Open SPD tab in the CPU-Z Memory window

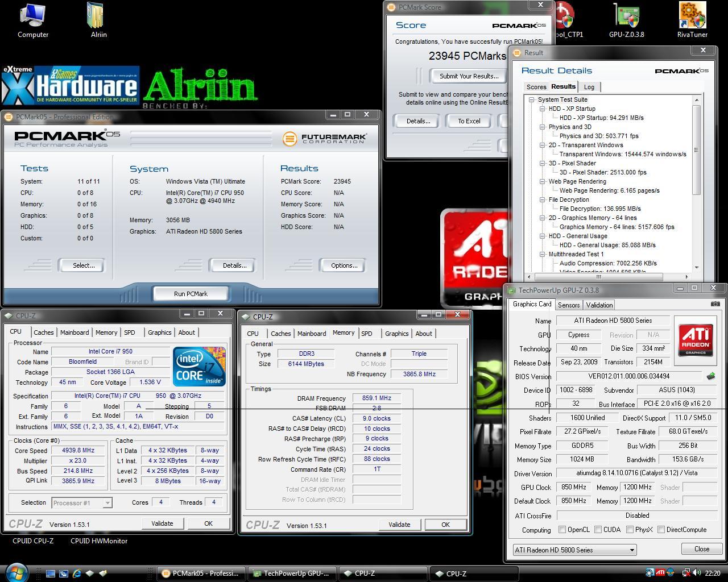point(367,334)
